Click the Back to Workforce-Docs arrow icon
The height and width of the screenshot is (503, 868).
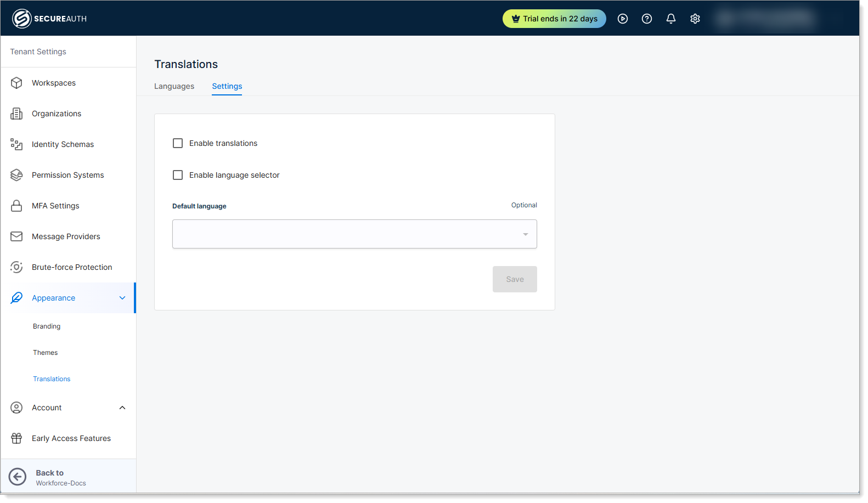18,477
